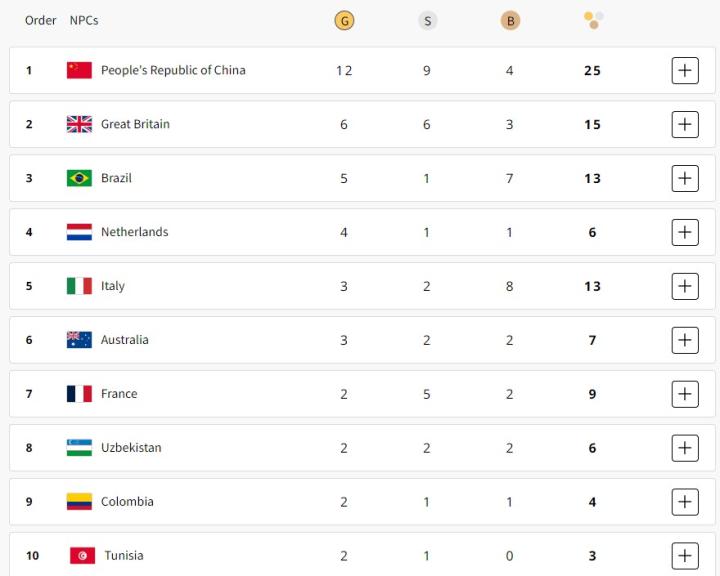Expand the Netherlands medal details
The image size is (720, 576).
685,232
